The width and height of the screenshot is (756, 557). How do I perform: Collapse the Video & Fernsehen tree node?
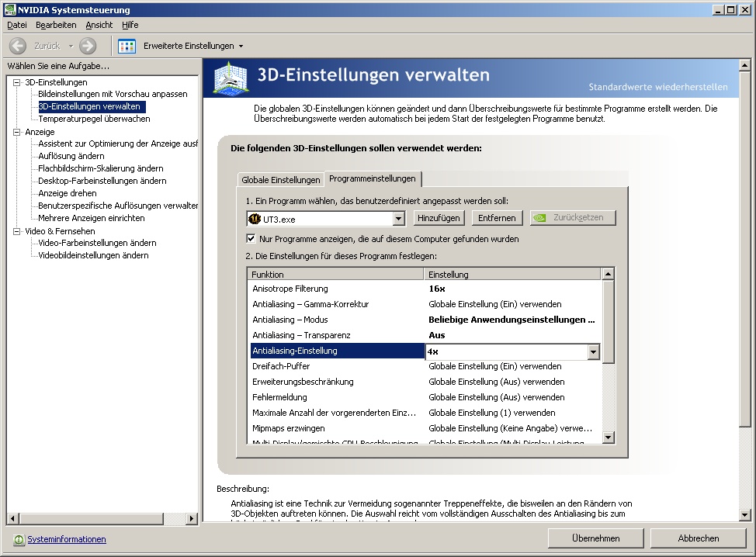17,231
